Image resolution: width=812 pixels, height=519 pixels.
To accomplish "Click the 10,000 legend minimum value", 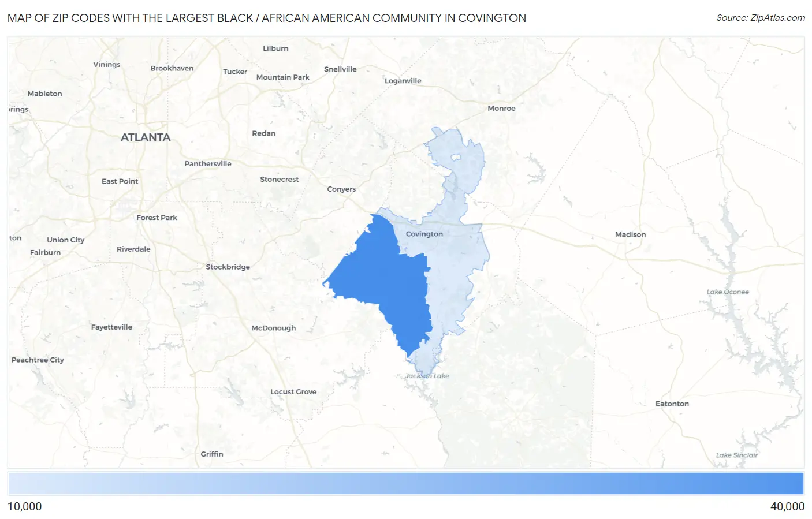I will click(25, 507).
